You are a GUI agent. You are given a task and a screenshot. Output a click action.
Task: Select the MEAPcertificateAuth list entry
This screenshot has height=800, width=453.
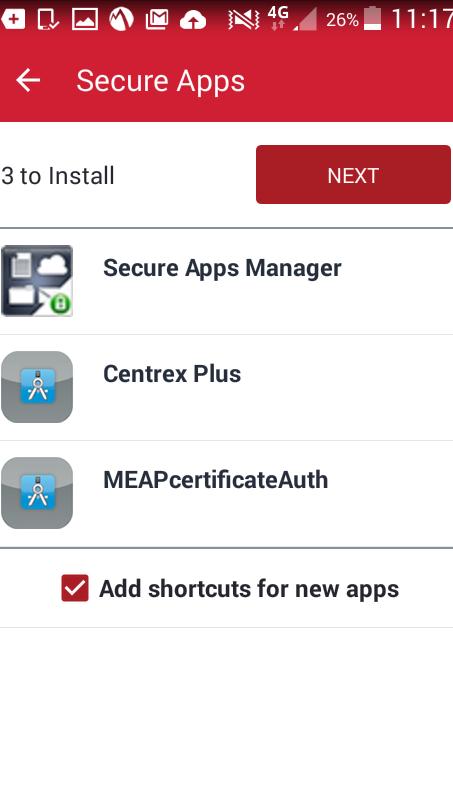click(x=226, y=494)
